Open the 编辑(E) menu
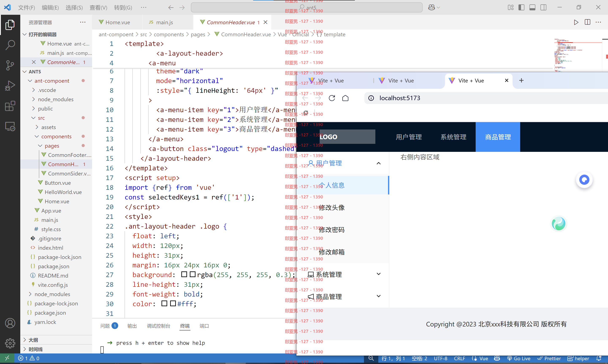Screen dimensions: 608x364 [x=50, y=8]
